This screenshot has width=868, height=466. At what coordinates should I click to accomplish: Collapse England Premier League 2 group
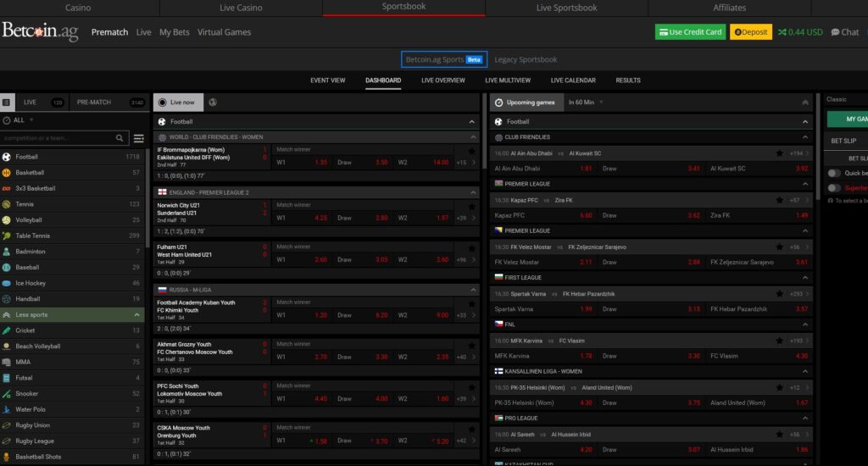[x=473, y=192]
